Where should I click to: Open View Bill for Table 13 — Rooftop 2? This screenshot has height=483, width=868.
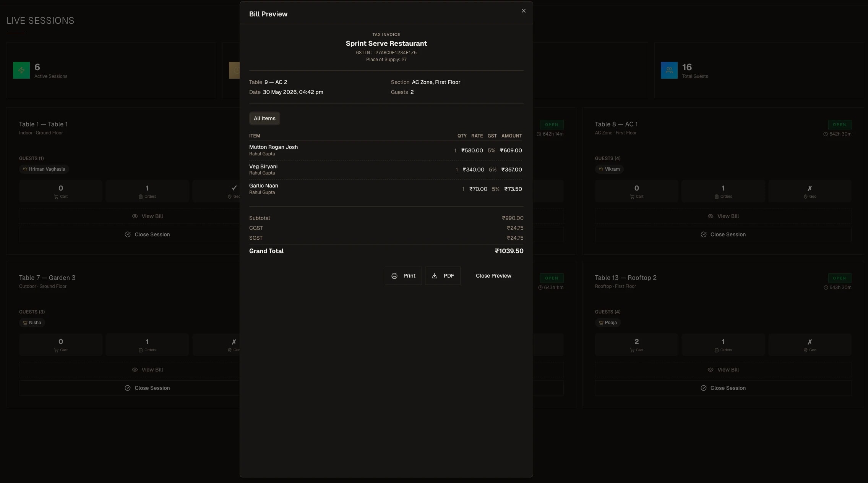[x=723, y=370]
